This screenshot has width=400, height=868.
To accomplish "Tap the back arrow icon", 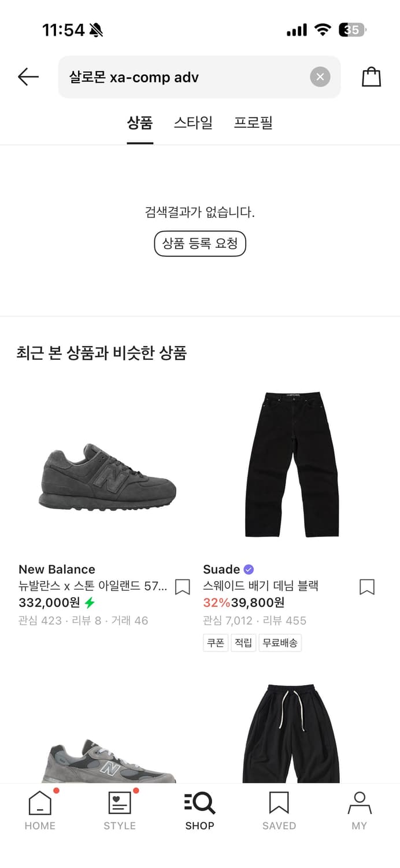I will (28, 77).
